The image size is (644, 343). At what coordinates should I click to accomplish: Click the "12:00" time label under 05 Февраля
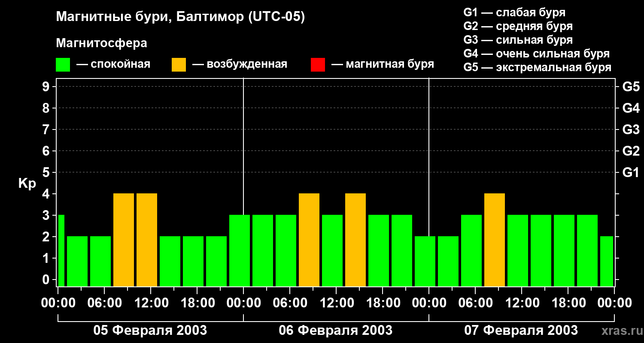(x=151, y=303)
